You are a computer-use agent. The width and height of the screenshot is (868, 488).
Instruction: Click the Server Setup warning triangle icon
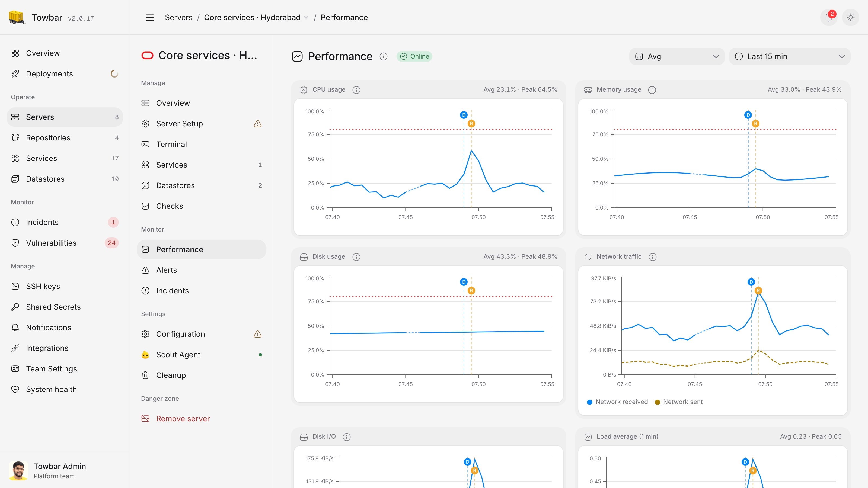click(x=257, y=124)
